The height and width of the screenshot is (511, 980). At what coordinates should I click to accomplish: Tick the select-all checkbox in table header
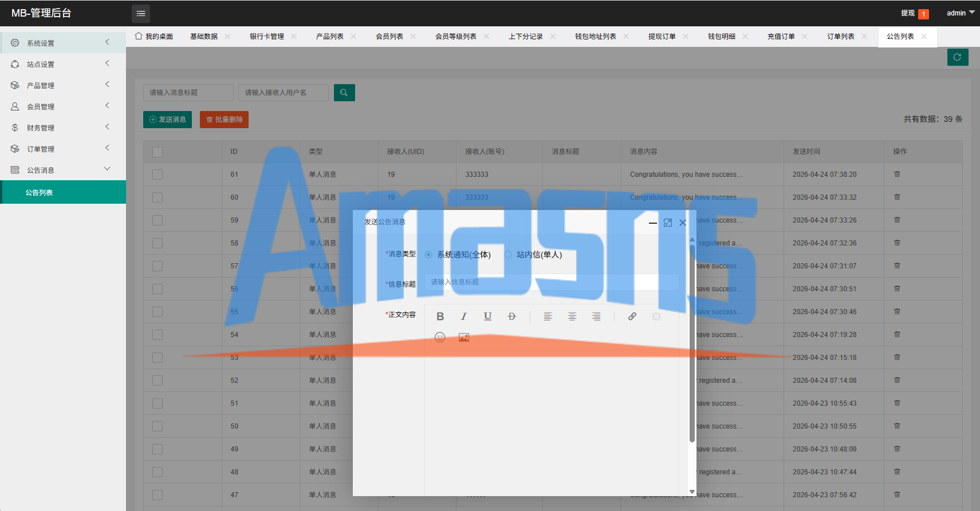158,152
